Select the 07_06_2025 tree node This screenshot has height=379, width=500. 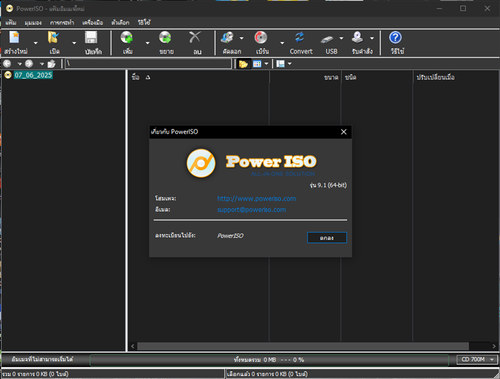tap(33, 75)
